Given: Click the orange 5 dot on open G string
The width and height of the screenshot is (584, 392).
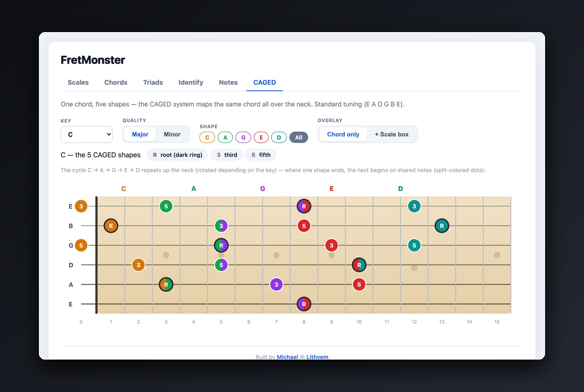Looking at the screenshot, I should 81,245.
